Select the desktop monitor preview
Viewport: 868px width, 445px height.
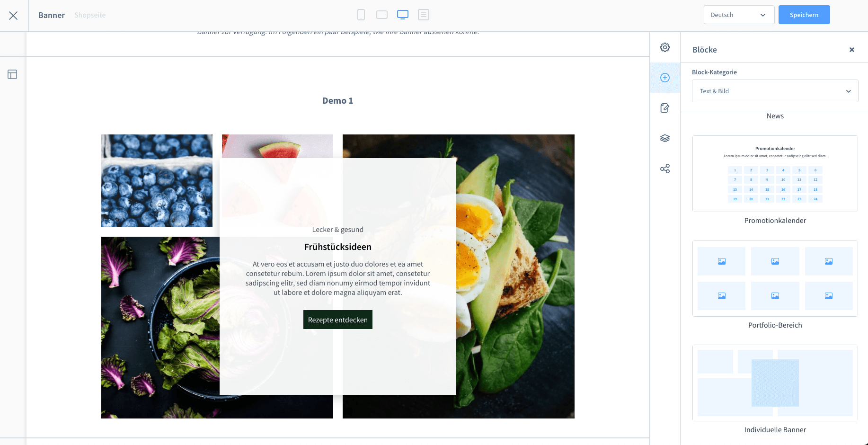coord(403,15)
